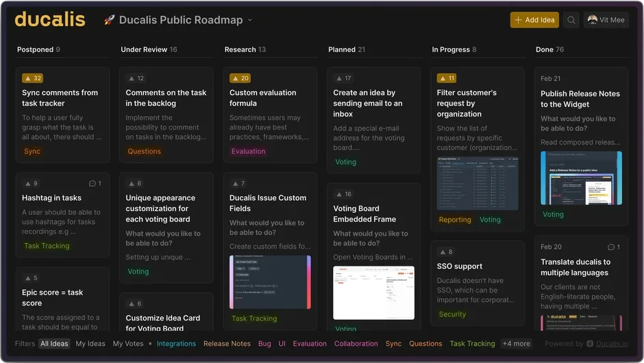Image resolution: width=644 pixels, height=363 pixels.
Task: Click Task Tracking tag on Hashtag card
Action: 47,246
